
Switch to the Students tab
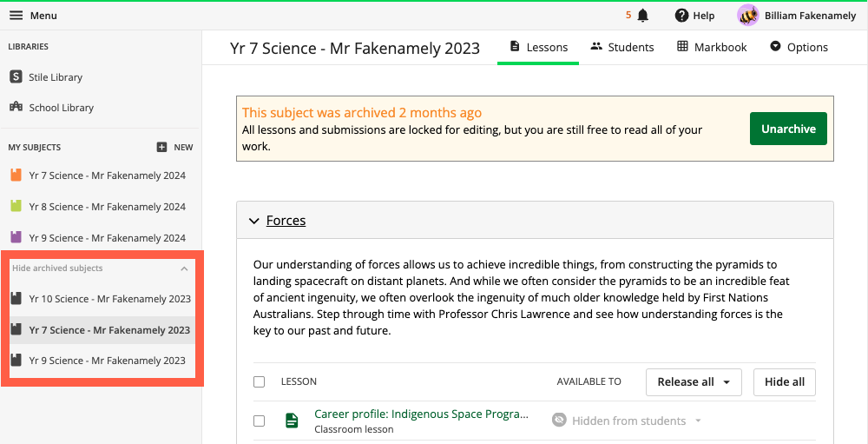[622, 47]
